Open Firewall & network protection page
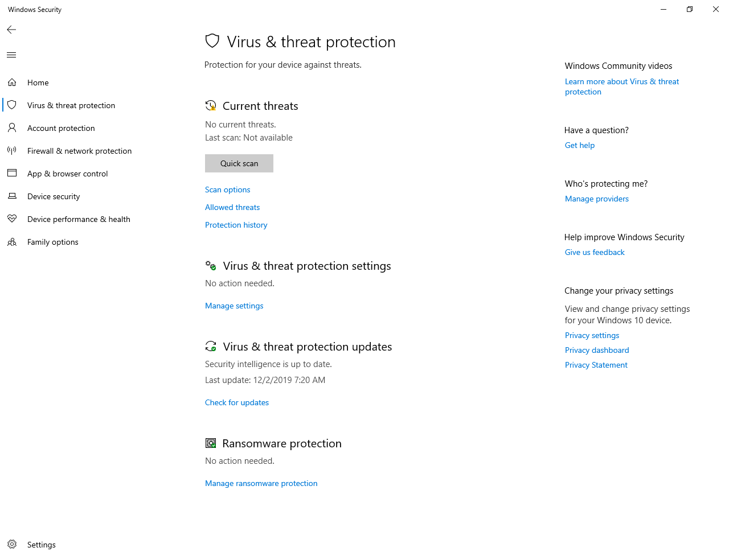Screen dimensions: 729x560 tap(79, 151)
